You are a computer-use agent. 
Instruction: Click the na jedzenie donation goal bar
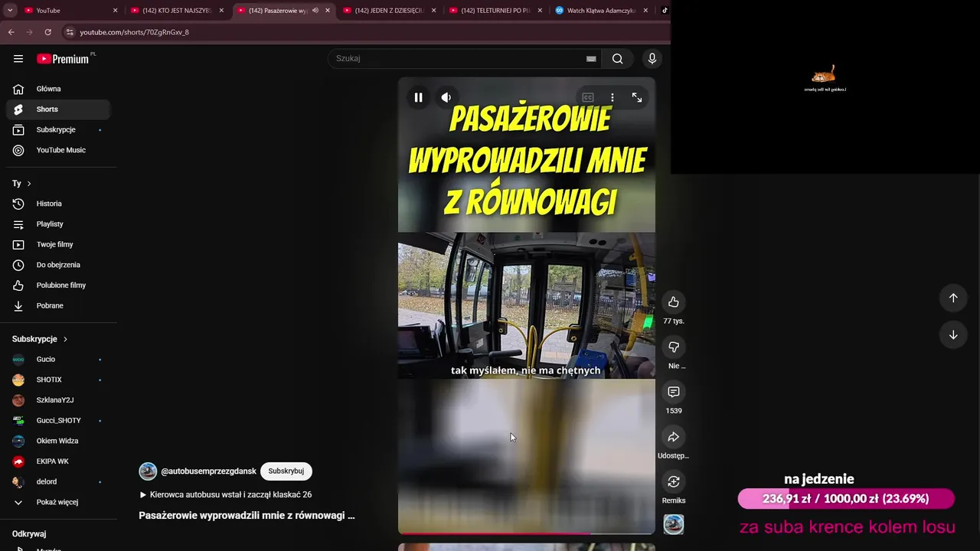(x=846, y=499)
